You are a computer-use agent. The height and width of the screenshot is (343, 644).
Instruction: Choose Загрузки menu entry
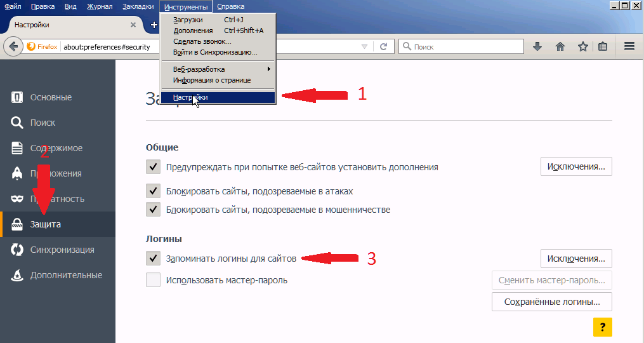(x=188, y=20)
